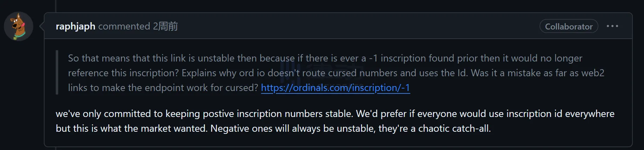This screenshot has width=644, height=150.
Task: Click empty area of comment header bar
Action: [x=351, y=26]
